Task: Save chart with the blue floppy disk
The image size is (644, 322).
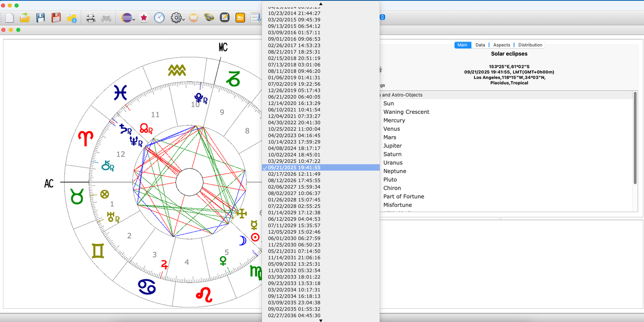Action: tap(40, 18)
